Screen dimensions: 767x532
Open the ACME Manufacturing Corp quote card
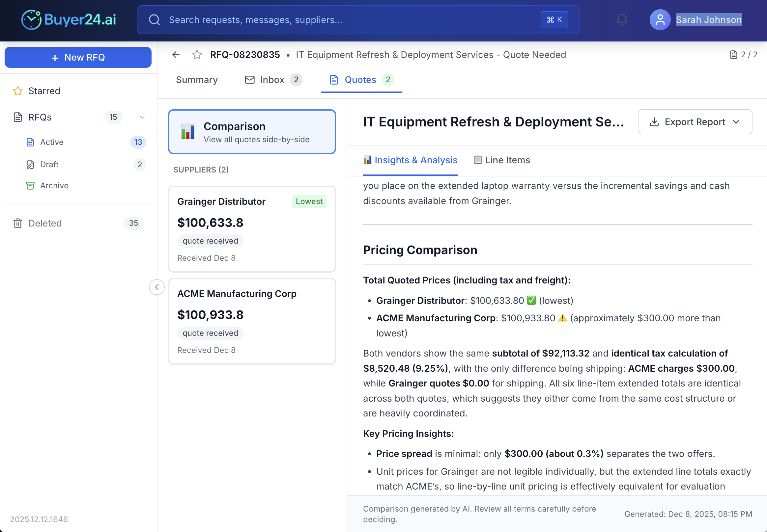tap(252, 321)
